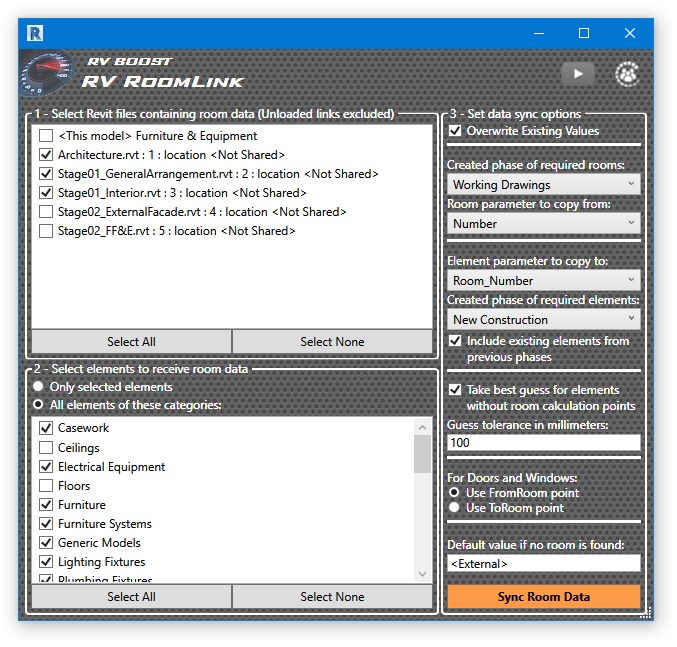Screen dimensions: 677x647
Task: Uncheck Stage01_GeneralArrangement.rvt checkbox
Action: click(46, 174)
